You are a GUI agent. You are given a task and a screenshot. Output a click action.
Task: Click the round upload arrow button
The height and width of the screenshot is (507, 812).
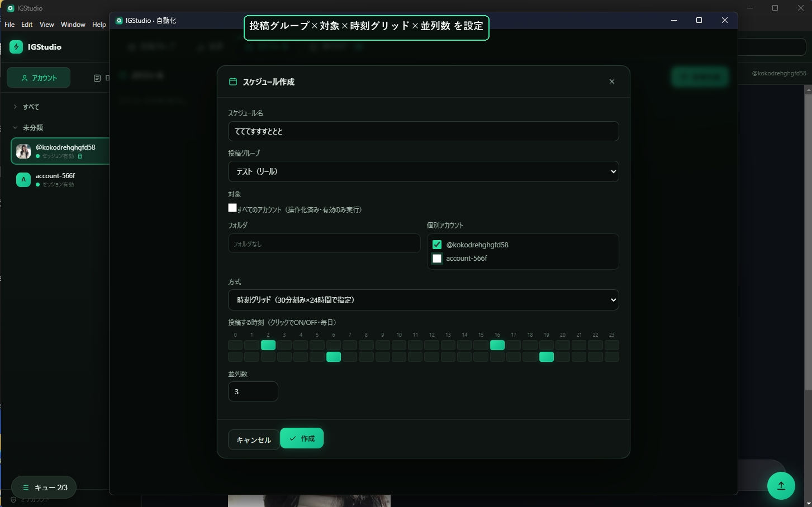(781, 486)
